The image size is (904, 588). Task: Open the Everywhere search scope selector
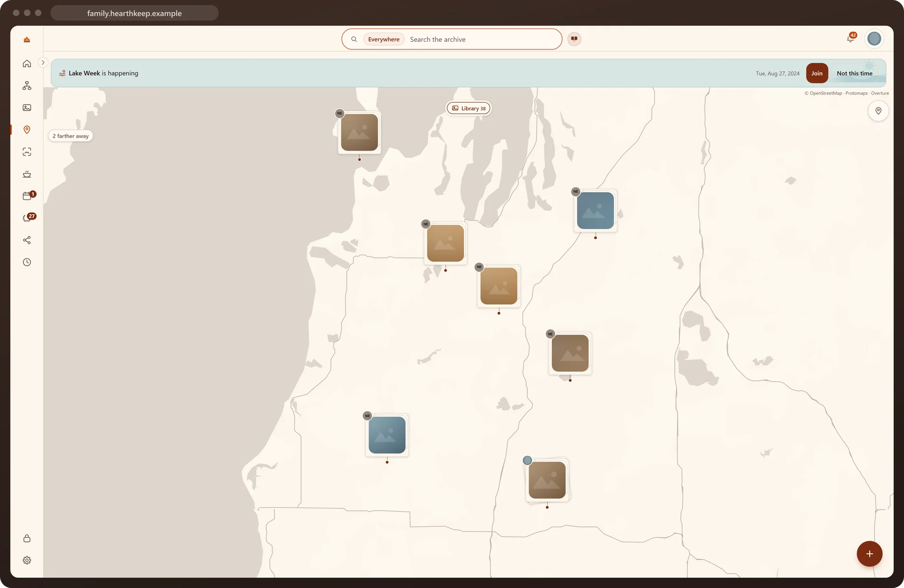[384, 40]
